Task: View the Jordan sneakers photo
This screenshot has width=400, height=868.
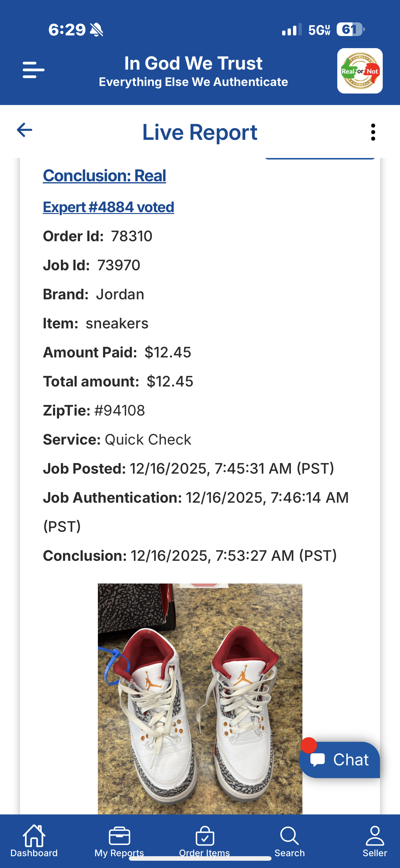Action: click(200, 698)
